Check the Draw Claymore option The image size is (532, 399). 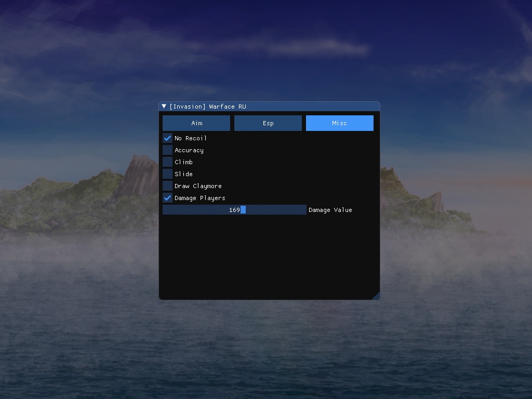coord(168,186)
